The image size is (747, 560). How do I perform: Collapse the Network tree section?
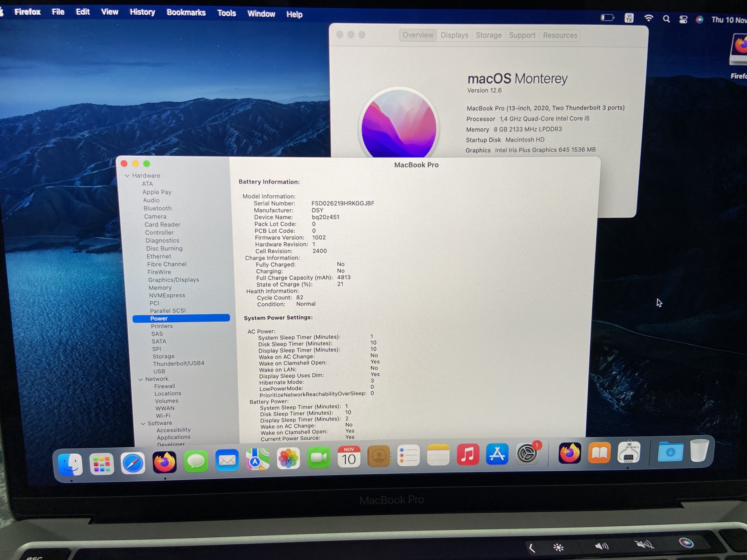click(140, 379)
